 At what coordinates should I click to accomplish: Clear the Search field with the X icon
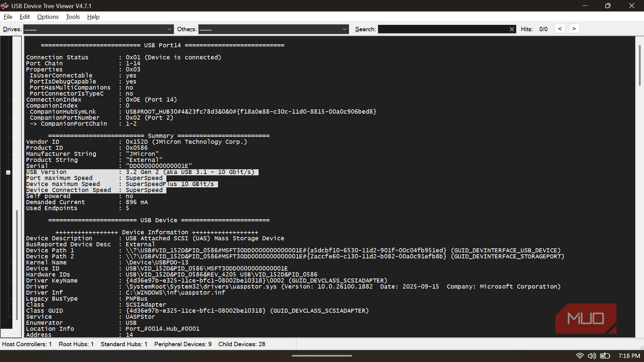click(x=512, y=29)
